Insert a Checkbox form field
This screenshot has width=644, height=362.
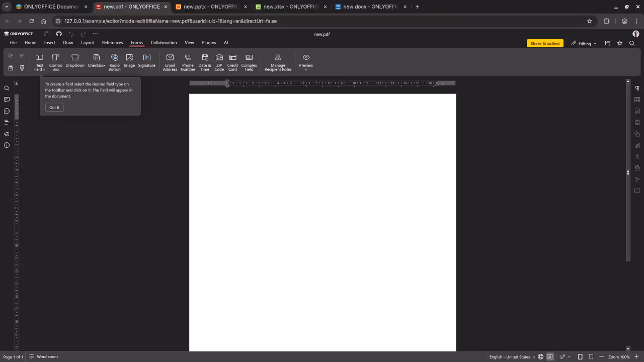96,61
